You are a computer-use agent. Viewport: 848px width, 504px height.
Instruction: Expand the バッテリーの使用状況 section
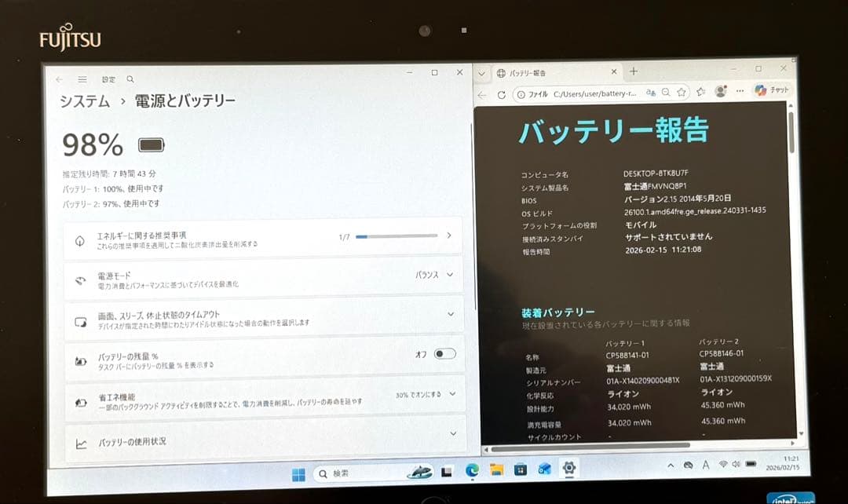tap(265, 439)
